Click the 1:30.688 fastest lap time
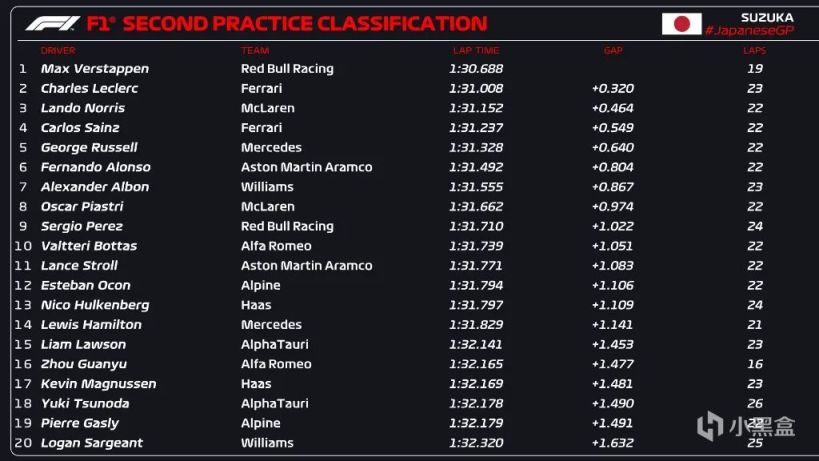Screen dimensions: 819x461 coord(476,69)
